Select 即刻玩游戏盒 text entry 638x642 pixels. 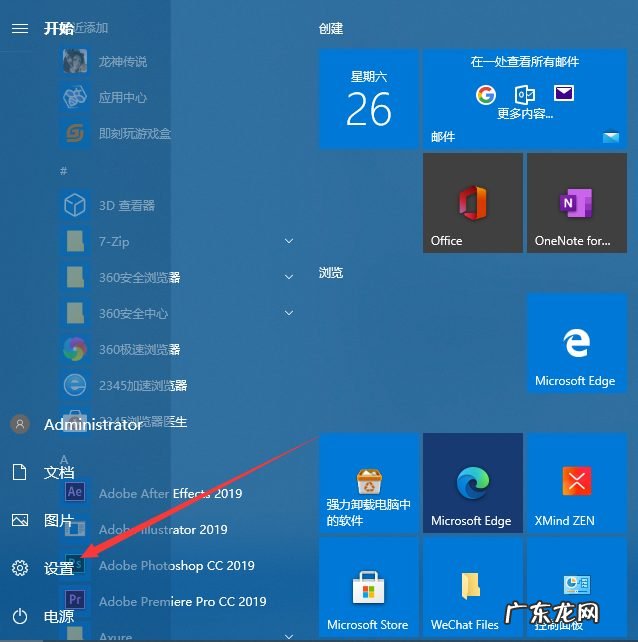(135, 133)
